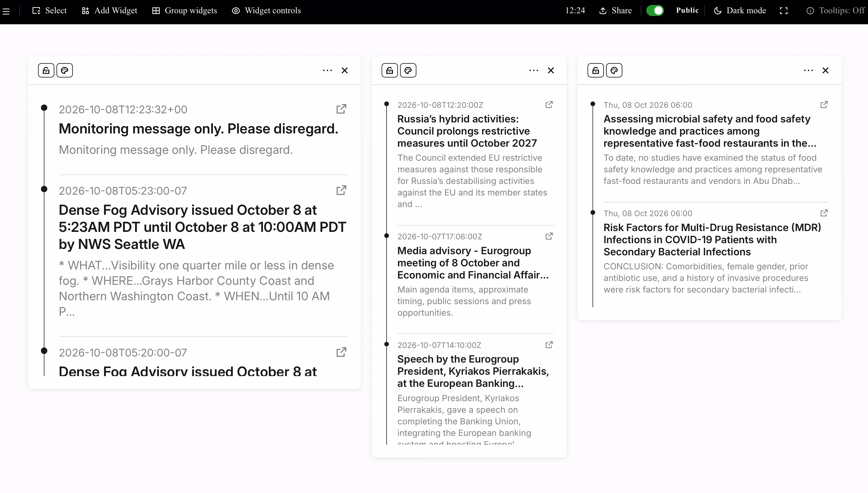Click the lock icon on the weather alerts widget
The height and width of the screenshot is (493, 868).
(x=46, y=70)
